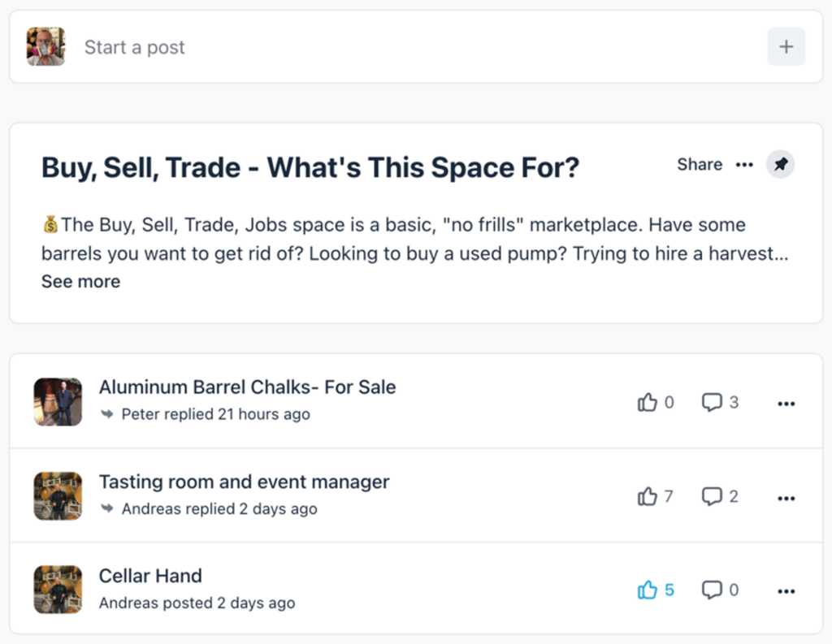Open comments on Aluminum Barrel Chalks post

click(x=712, y=403)
